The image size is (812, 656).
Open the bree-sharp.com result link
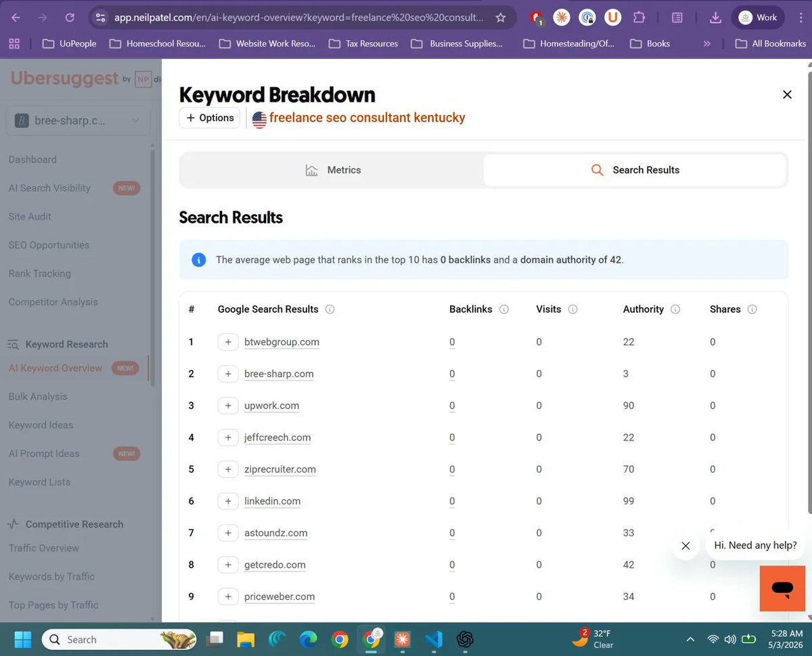click(x=279, y=374)
